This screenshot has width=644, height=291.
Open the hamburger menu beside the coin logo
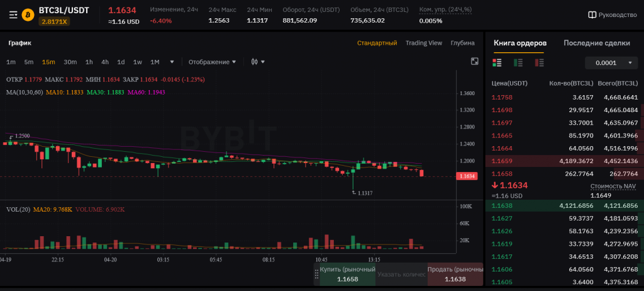pyautogui.click(x=13, y=14)
